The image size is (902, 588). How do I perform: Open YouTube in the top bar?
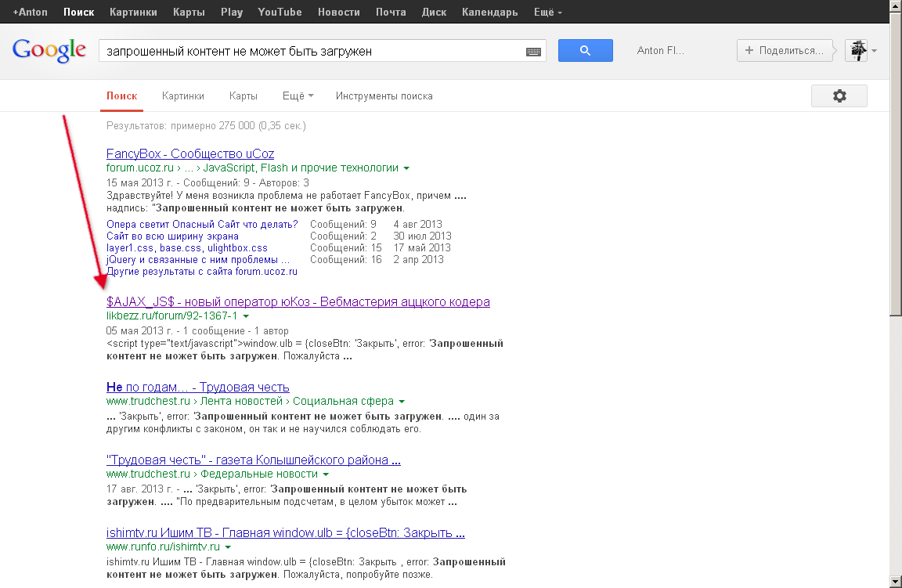coord(280,12)
